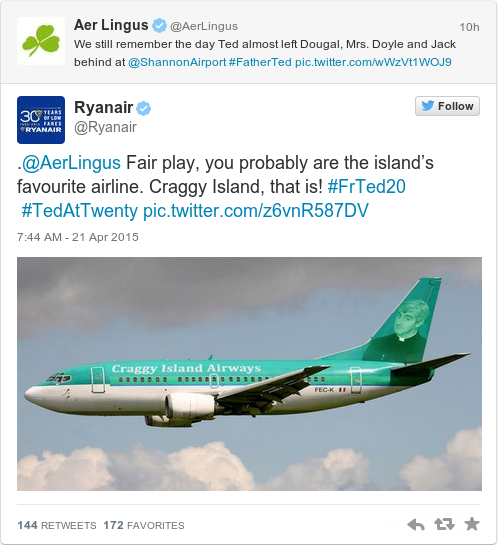Image resolution: width=500 pixels, height=545 pixels.
Task: Open the @ShannonAirport mention link
Action: pos(177,62)
